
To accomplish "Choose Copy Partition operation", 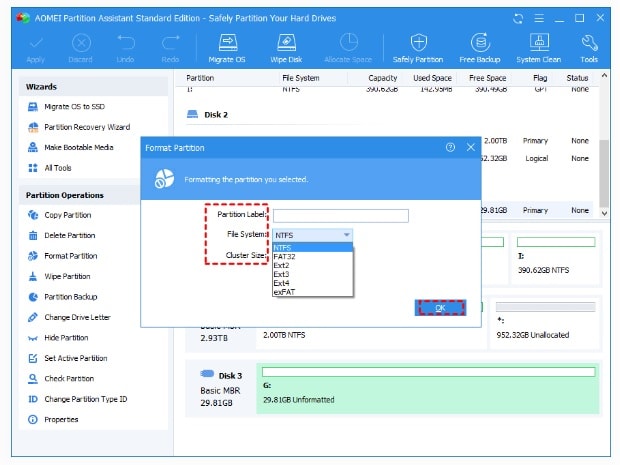I will (x=59, y=215).
